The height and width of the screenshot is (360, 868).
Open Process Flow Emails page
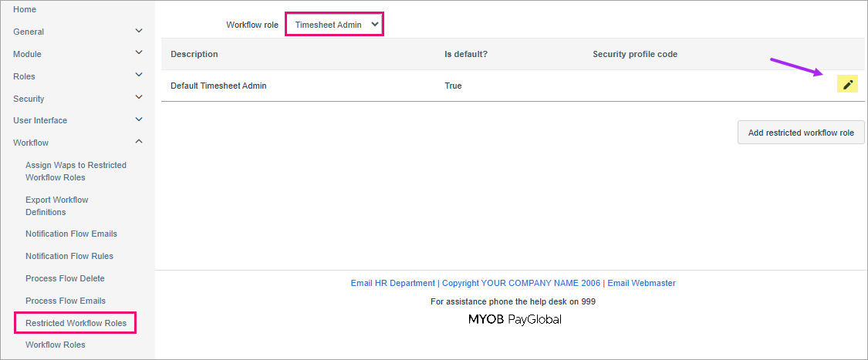point(66,301)
